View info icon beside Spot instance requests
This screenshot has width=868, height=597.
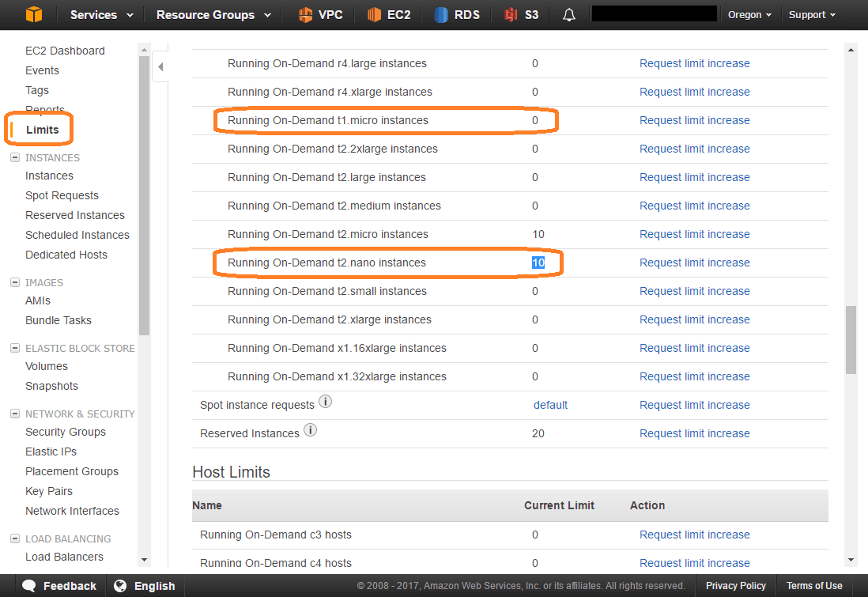[x=325, y=401]
